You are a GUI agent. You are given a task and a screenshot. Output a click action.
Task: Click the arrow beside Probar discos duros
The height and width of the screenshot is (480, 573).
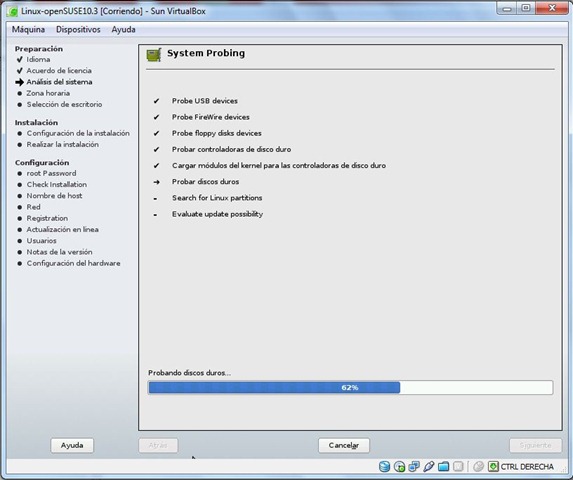click(156, 182)
